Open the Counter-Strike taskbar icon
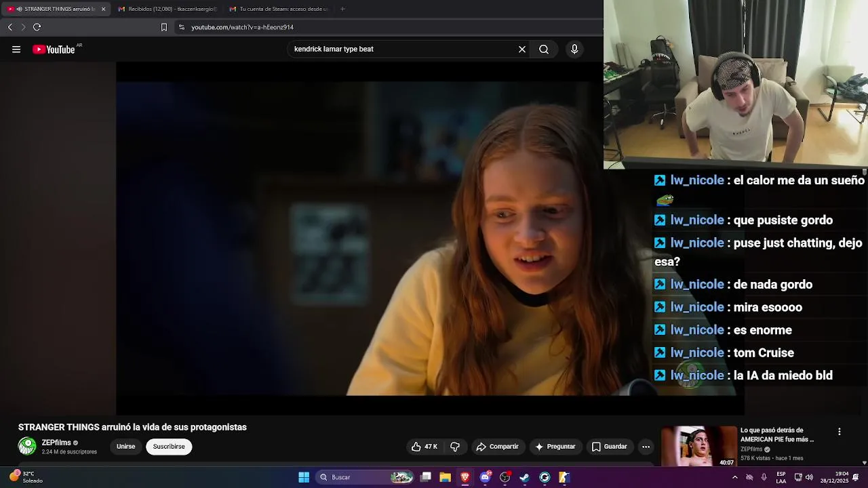Image resolution: width=868 pixels, height=488 pixels. (x=564, y=477)
